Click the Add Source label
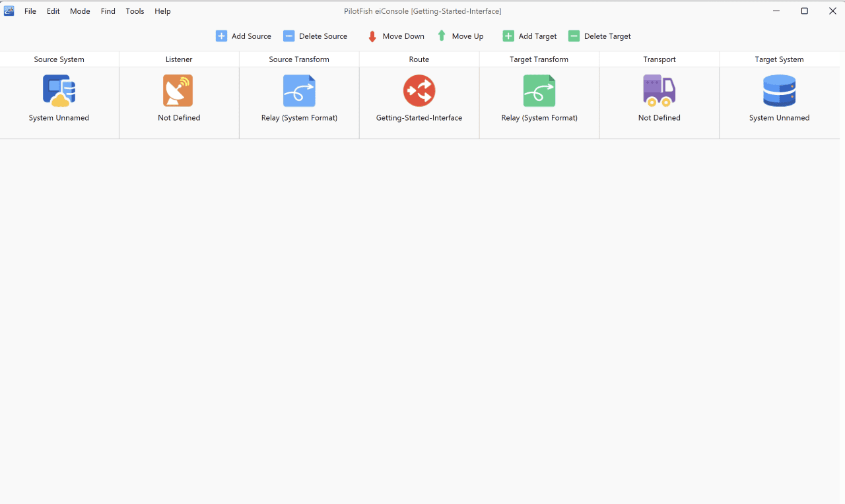Image resolution: width=845 pixels, height=504 pixels. click(252, 36)
